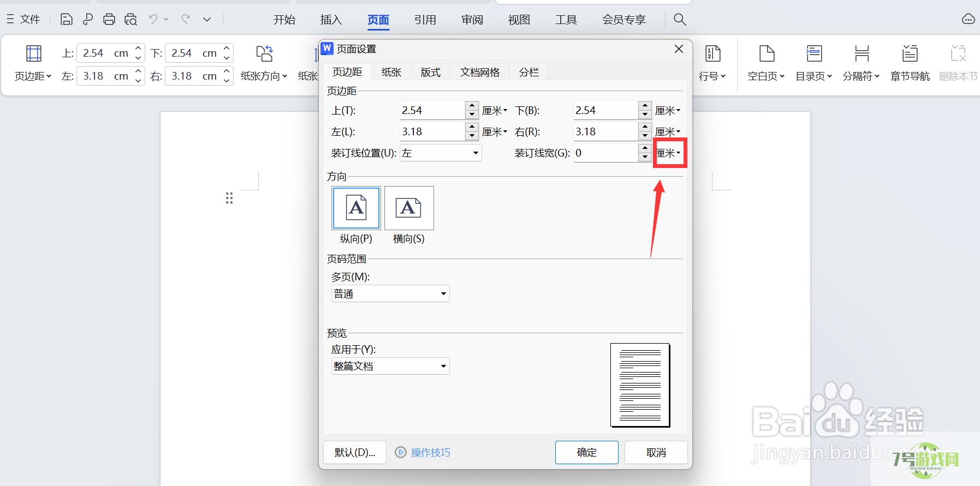Viewport: 980px width, 486px height.
Task: Increase 上(T) dialog margin with up arrow
Action: (x=472, y=106)
